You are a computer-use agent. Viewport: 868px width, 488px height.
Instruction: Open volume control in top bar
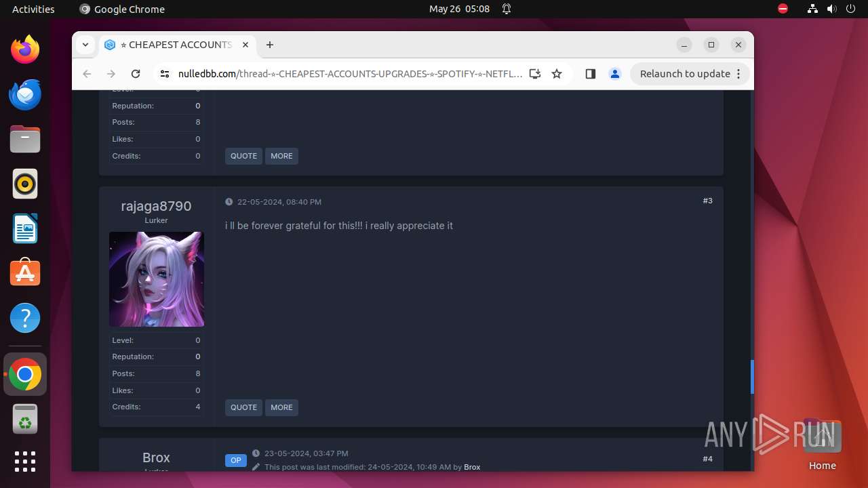pyautogui.click(x=832, y=9)
